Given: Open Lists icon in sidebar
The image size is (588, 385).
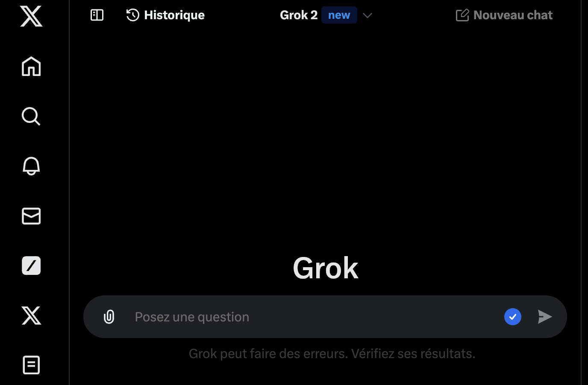Looking at the screenshot, I should pyautogui.click(x=31, y=365).
